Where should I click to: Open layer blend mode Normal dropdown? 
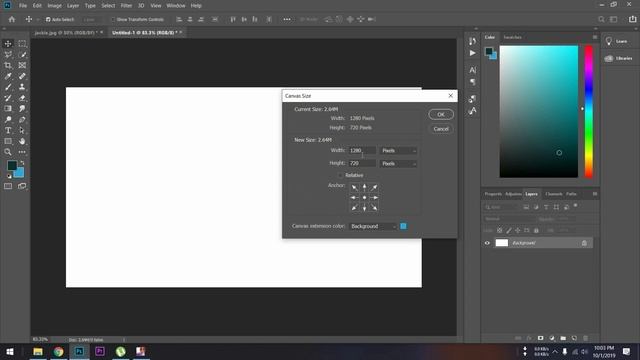(x=508, y=219)
